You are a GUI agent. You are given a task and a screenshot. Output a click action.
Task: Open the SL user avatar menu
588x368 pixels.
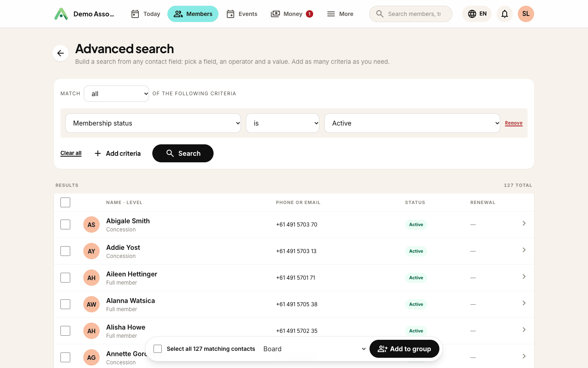526,14
